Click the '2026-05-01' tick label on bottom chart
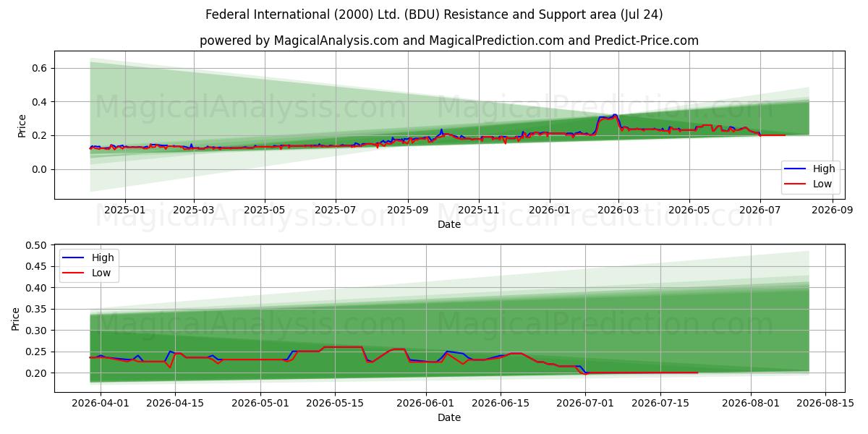The height and width of the screenshot is (434, 868). pos(260,404)
